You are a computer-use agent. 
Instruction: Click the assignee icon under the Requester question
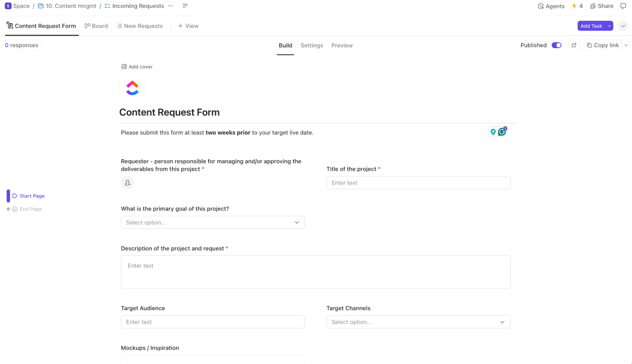[x=127, y=182]
